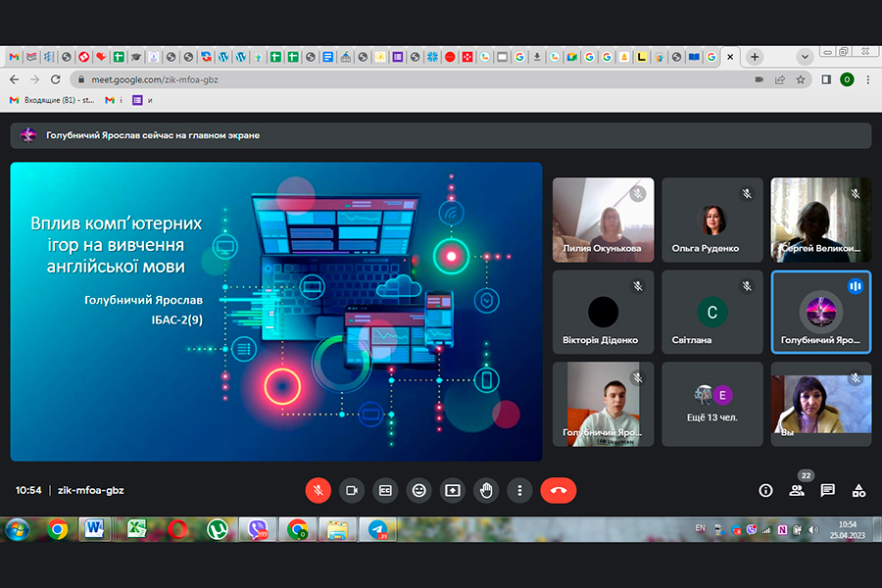Raise your hand
Viewport: 882px width, 588px height.
point(486,490)
